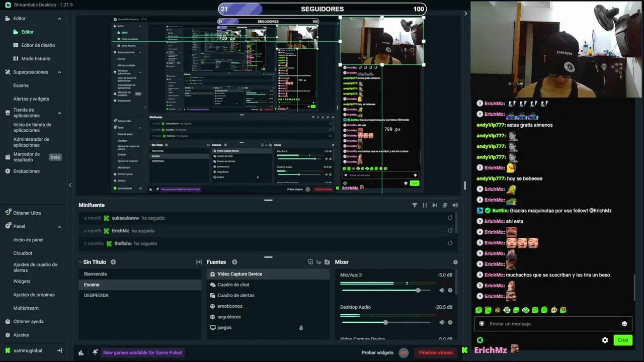Open chat settings gear icon
The image size is (644, 362).
tap(605, 340)
